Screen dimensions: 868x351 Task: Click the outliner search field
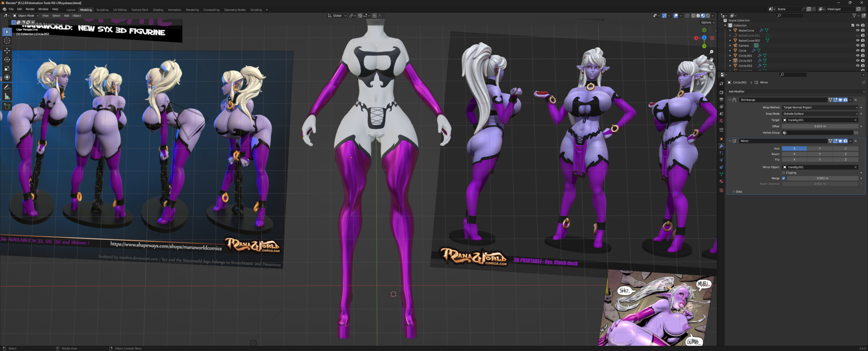coord(790,16)
